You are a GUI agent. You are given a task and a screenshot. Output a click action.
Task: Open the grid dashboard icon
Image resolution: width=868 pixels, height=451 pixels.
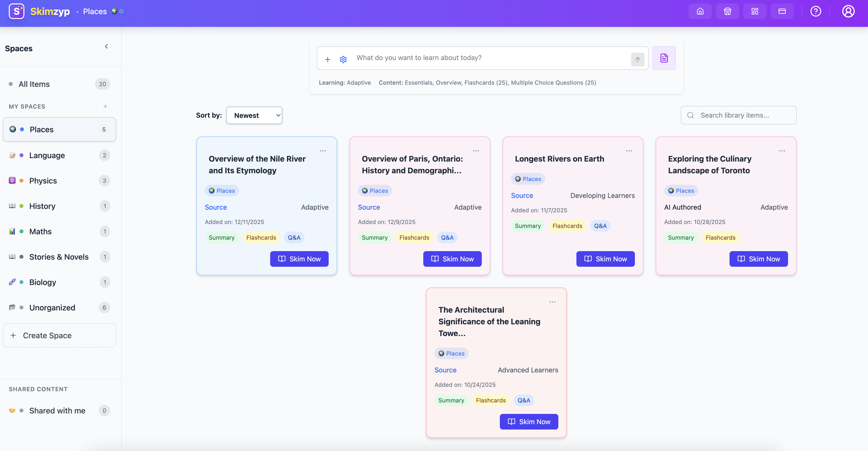(x=754, y=11)
